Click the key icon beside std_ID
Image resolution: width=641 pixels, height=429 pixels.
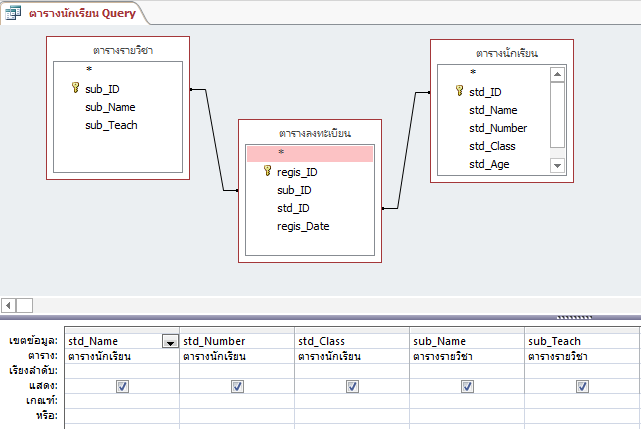point(459,91)
